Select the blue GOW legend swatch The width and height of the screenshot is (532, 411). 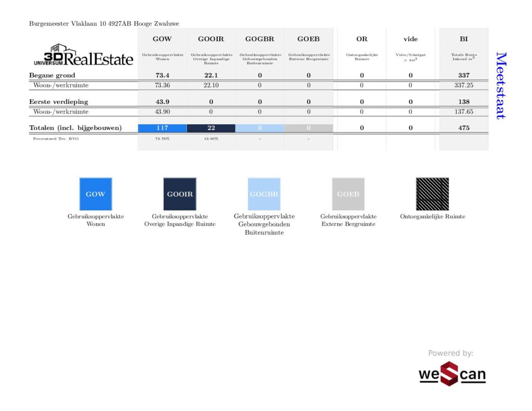point(96,194)
